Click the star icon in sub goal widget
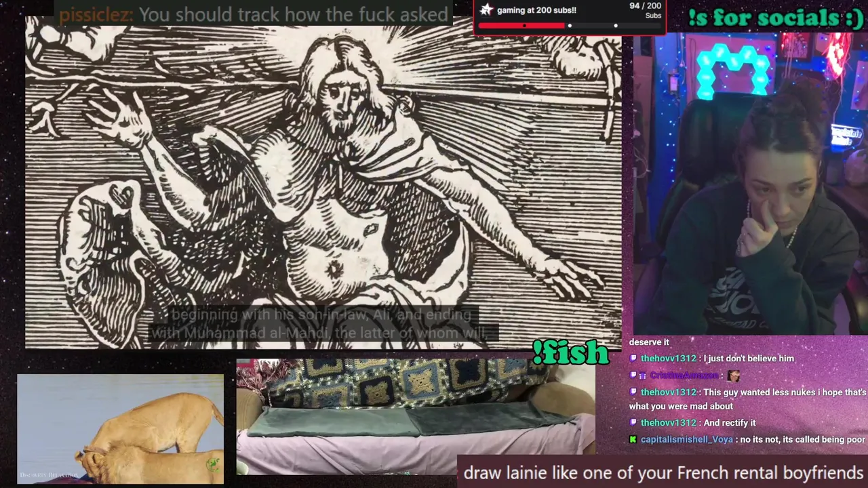 [x=486, y=9]
